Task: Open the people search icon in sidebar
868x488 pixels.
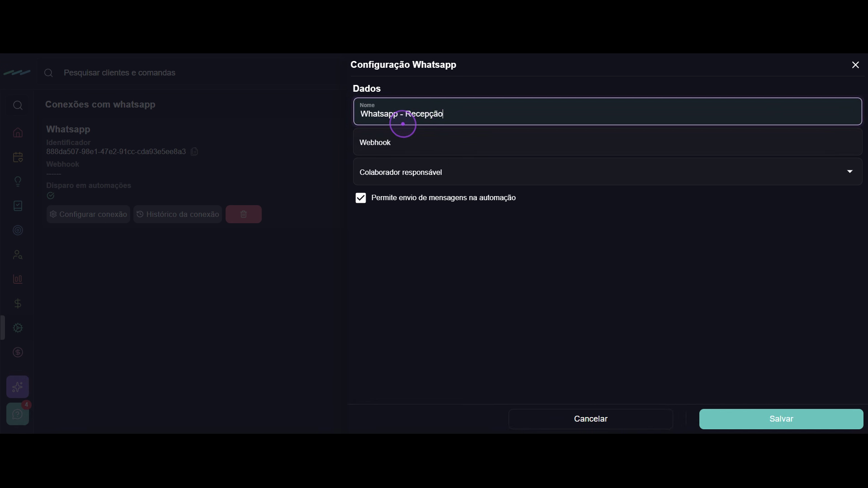Action: coord(18,255)
